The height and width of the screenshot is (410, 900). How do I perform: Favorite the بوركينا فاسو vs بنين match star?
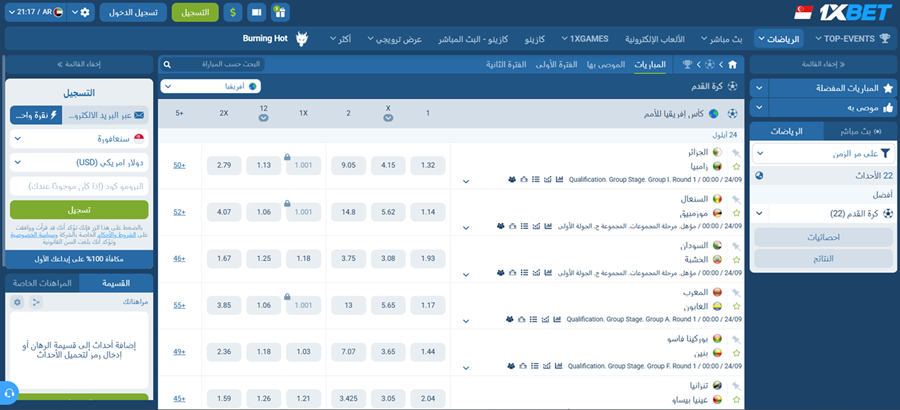736,353
